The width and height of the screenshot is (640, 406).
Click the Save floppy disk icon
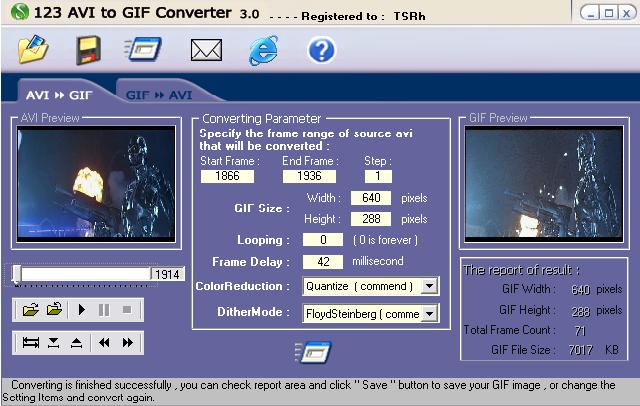point(89,50)
